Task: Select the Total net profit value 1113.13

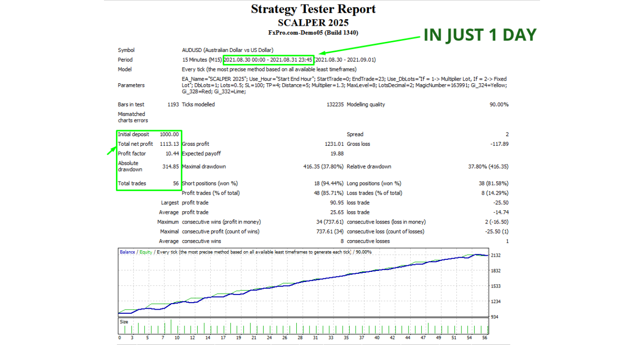Action: click(x=169, y=144)
